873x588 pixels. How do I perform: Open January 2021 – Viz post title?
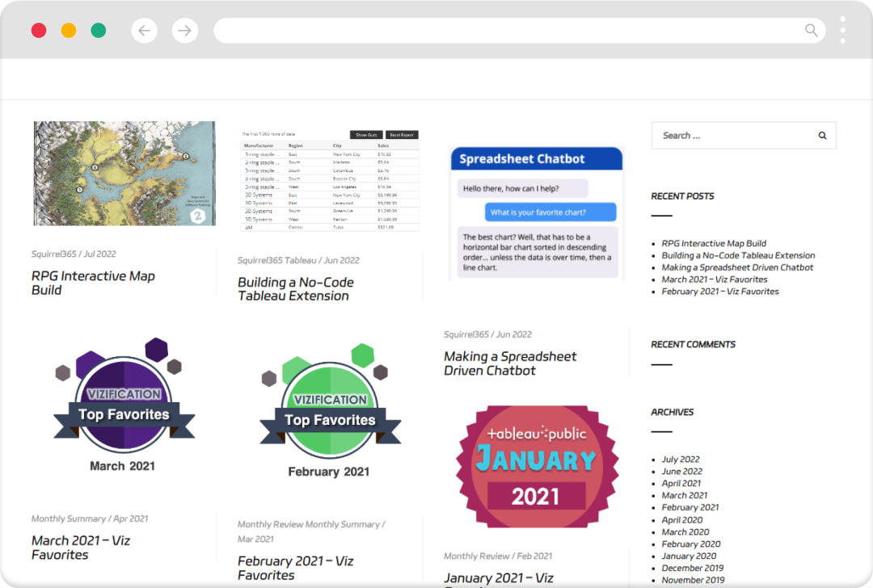[498, 578]
